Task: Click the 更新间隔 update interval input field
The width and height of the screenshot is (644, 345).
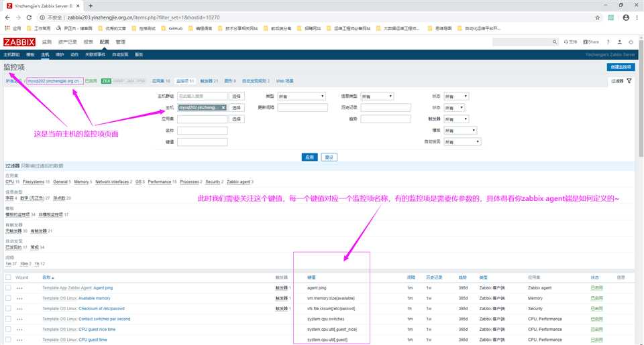Action: (303, 107)
